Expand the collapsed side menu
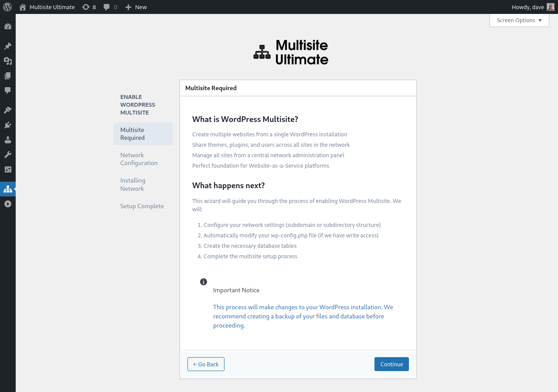 coord(8,204)
